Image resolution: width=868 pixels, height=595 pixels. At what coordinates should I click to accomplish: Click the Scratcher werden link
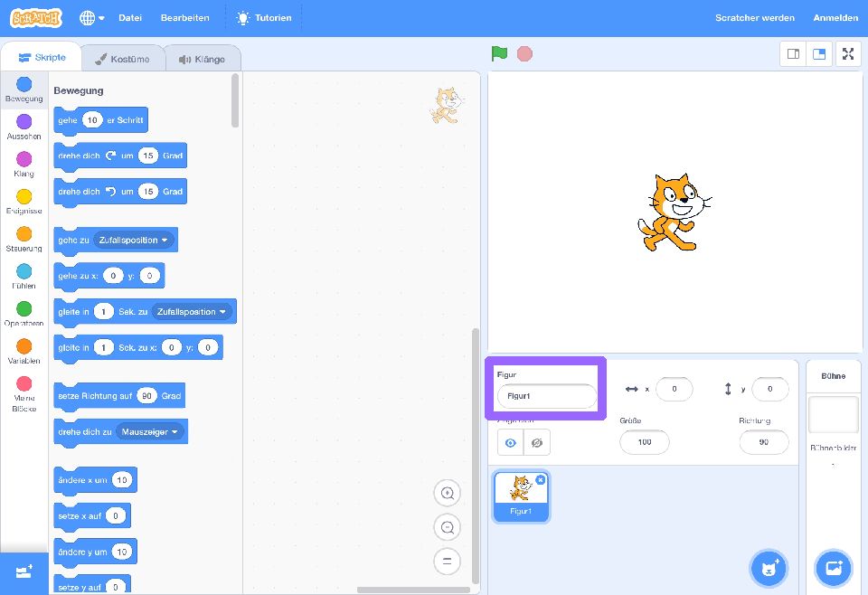click(755, 17)
